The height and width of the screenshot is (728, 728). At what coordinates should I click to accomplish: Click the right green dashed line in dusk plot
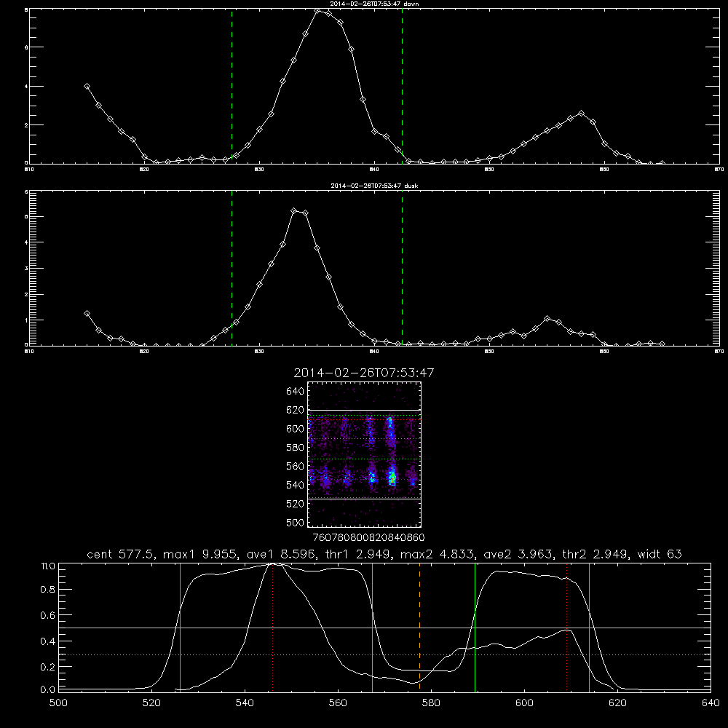point(402,268)
